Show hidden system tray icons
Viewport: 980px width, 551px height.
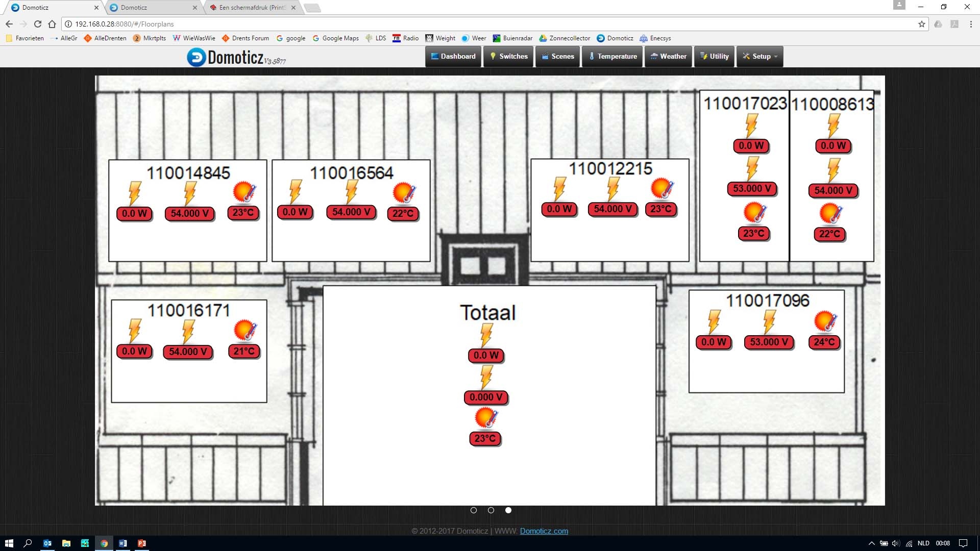[871, 543]
